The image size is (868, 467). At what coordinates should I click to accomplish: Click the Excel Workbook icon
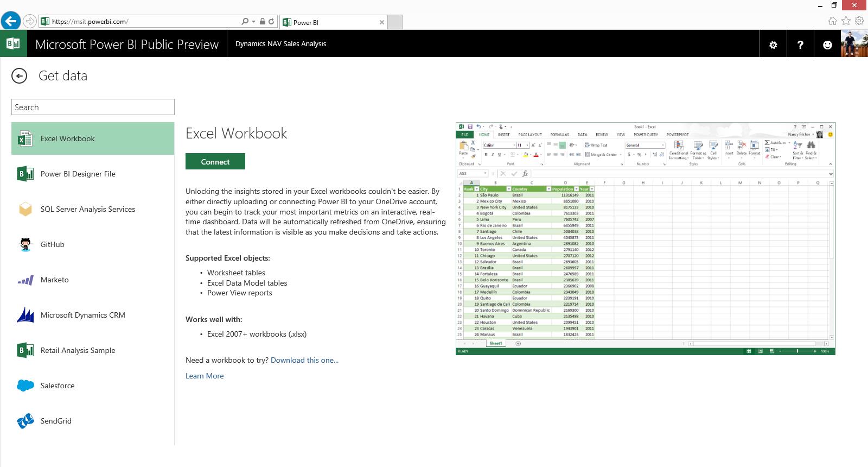click(25, 138)
